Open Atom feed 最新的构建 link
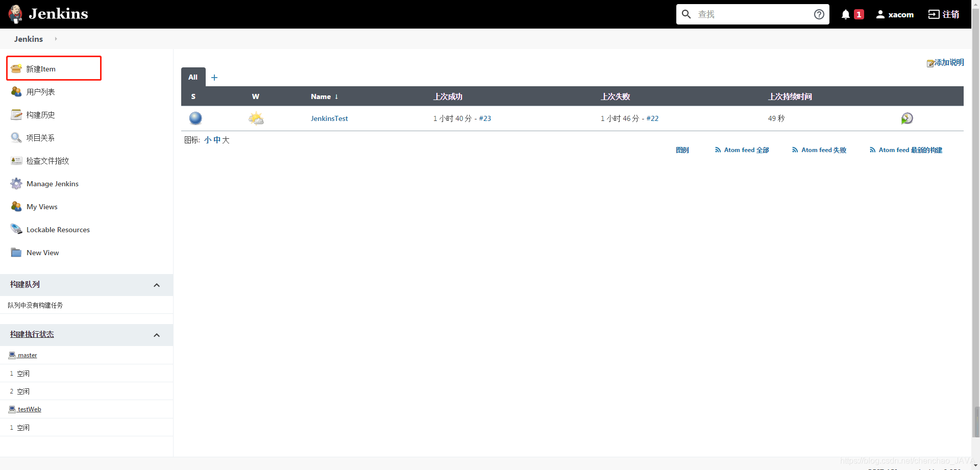The image size is (980, 470). (911, 150)
